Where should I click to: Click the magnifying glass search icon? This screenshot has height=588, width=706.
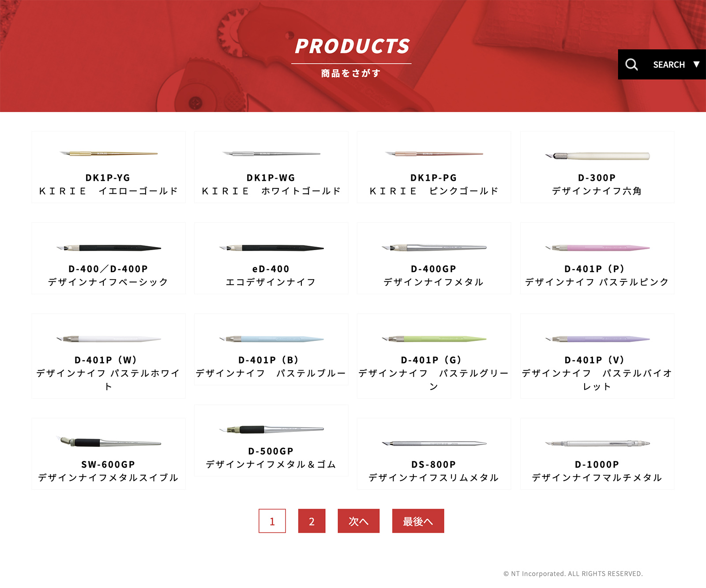point(631,65)
